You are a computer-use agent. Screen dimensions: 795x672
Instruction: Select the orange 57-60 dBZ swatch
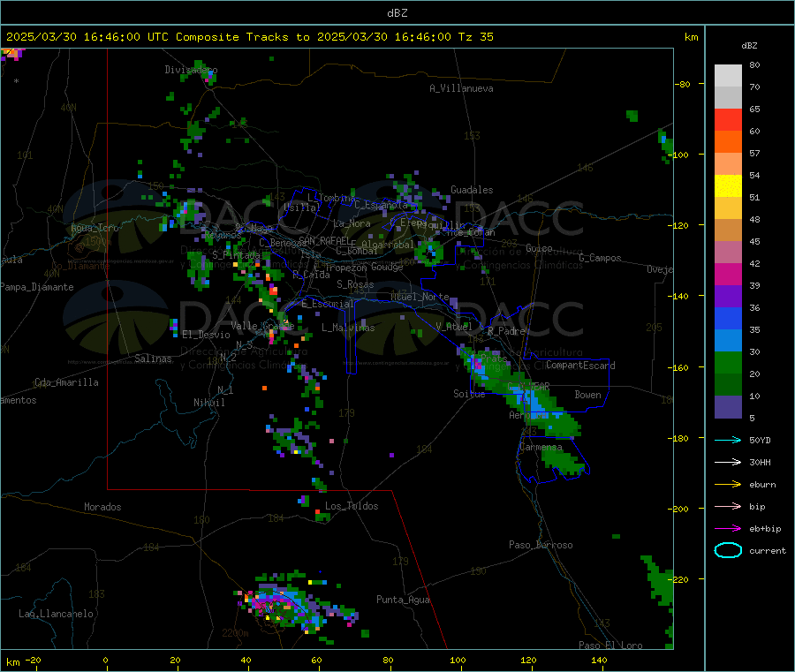point(728,142)
